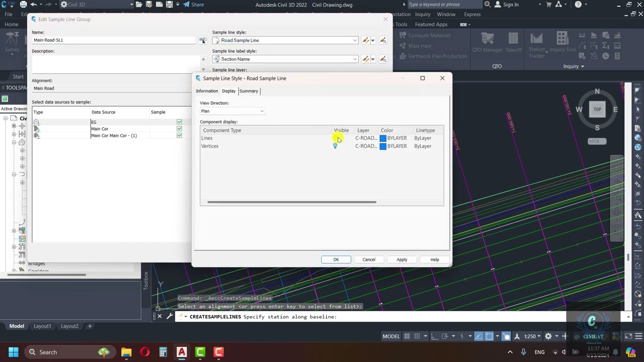Viewport: 644px width, 362px height.
Task: Click OK in Sample Line Style dialog
Action: (x=336, y=259)
